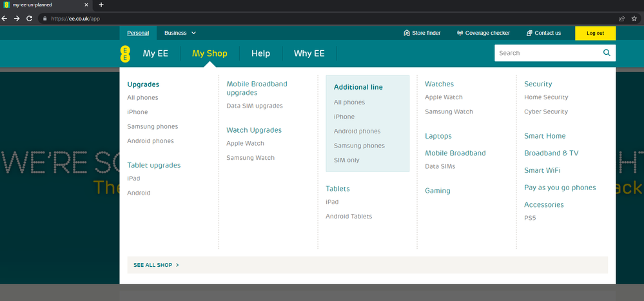Expand the Business dropdown
644x301 pixels.
(181, 33)
